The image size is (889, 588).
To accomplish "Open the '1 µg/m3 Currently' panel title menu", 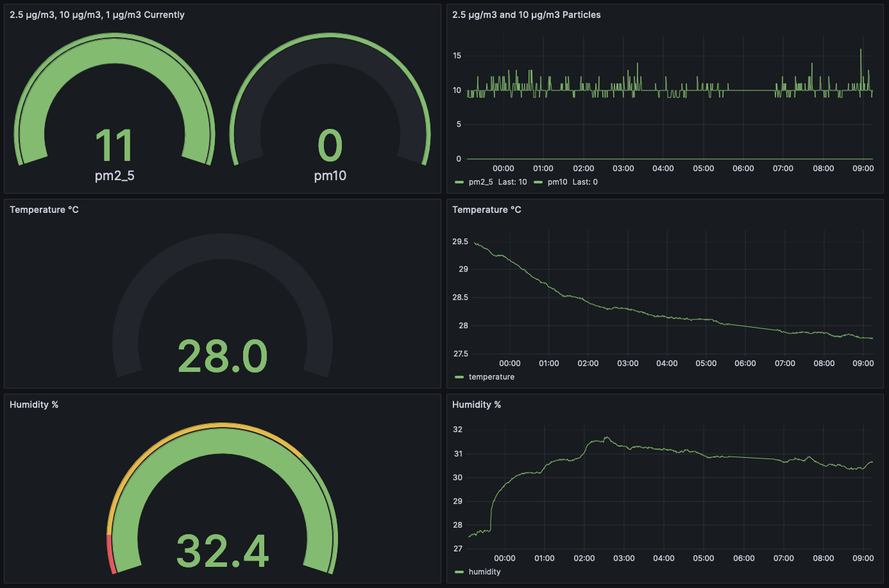I will click(x=97, y=15).
